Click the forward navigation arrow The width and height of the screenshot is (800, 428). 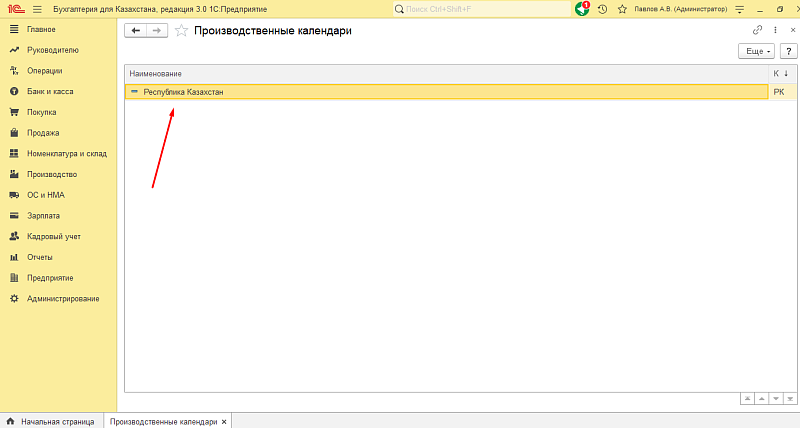(156, 31)
